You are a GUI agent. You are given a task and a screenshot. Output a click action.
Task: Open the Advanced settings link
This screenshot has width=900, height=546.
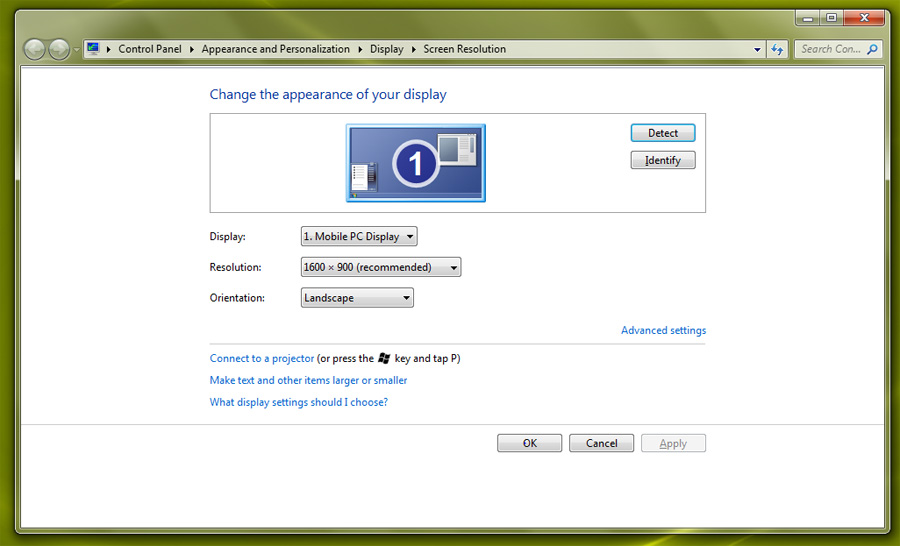click(x=663, y=331)
